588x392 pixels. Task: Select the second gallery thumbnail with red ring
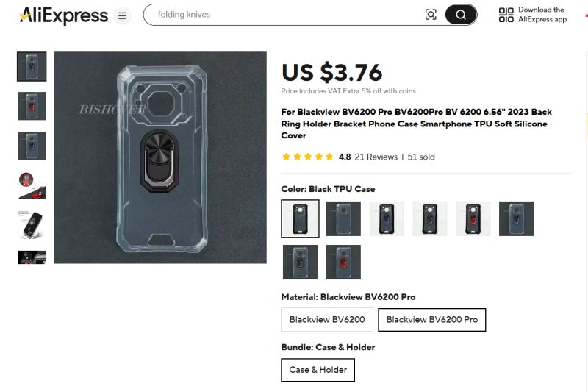(x=32, y=106)
